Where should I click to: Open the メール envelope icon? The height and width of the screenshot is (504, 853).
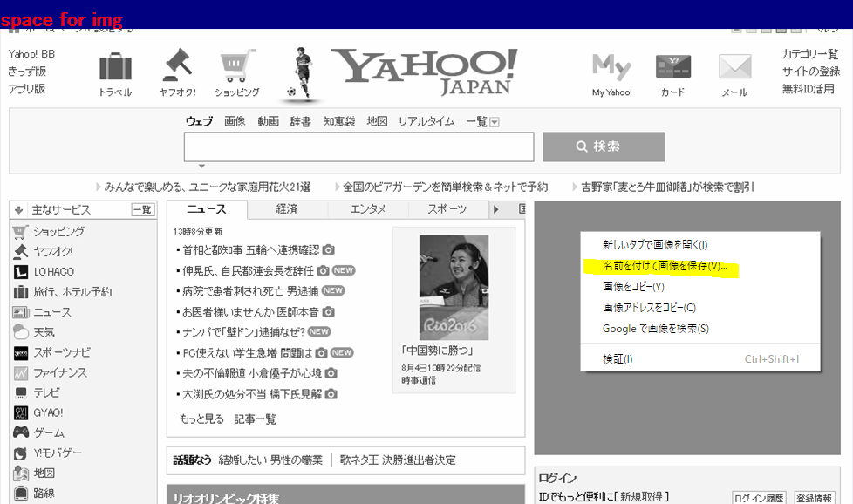[734, 67]
